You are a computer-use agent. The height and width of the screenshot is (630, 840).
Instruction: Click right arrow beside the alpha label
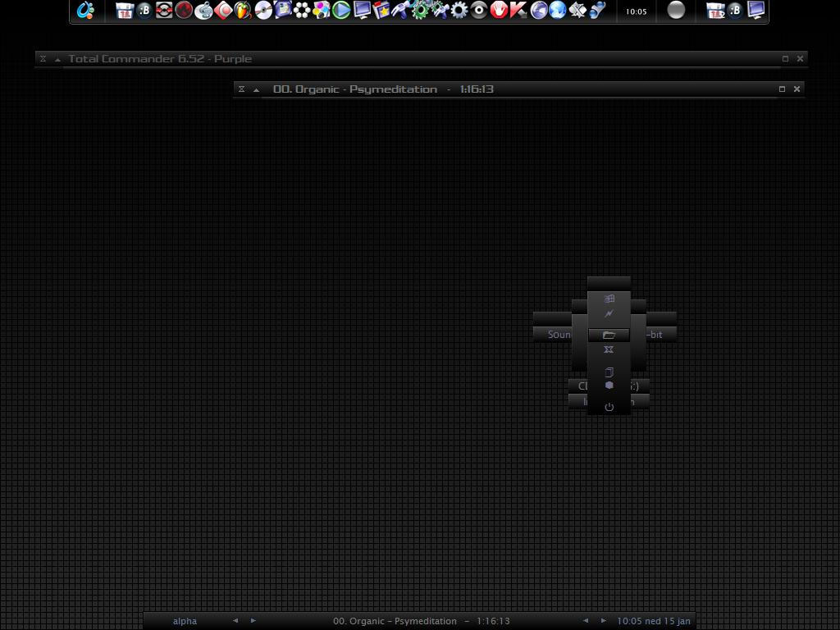[x=253, y=621]
